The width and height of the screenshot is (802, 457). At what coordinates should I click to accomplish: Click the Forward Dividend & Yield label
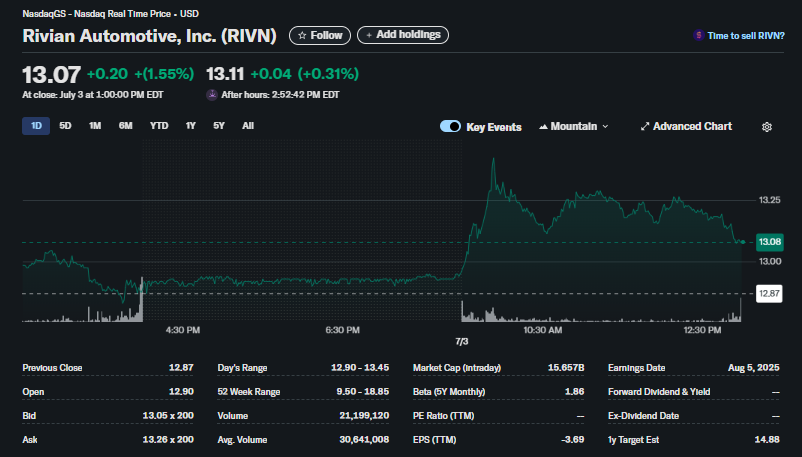coord(659,392)
